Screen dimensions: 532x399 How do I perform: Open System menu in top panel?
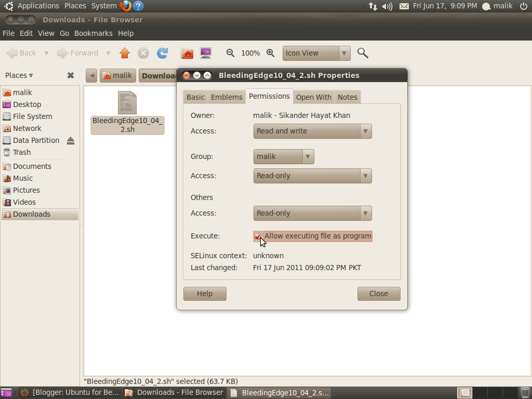104,6
